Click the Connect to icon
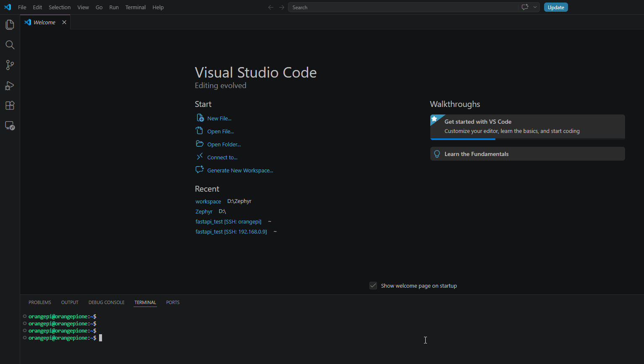 tap(200, 157)
